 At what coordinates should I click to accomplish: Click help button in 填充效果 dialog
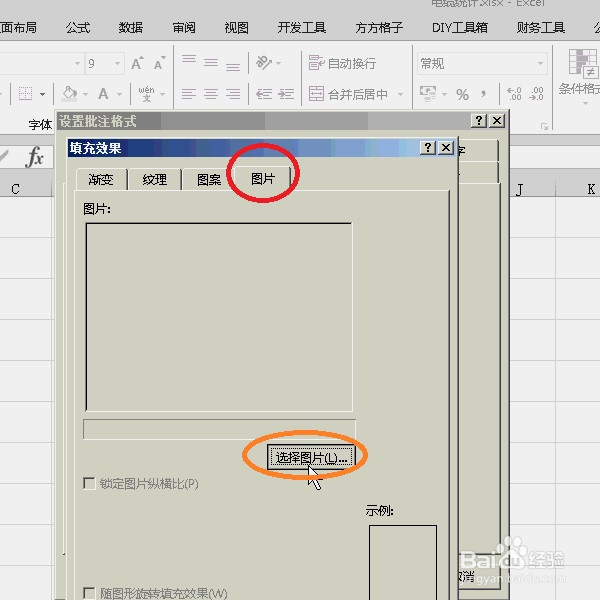428,148
